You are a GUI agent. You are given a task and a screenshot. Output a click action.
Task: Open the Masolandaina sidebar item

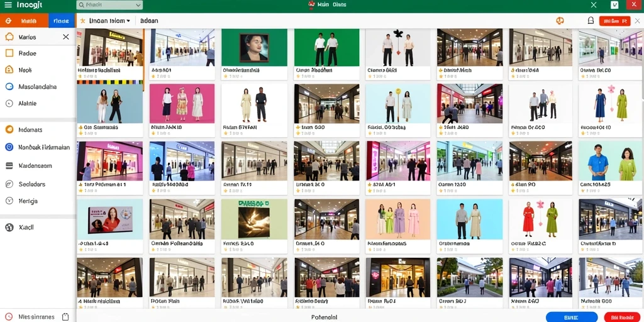pyautogui.click(x=37, y=87)
